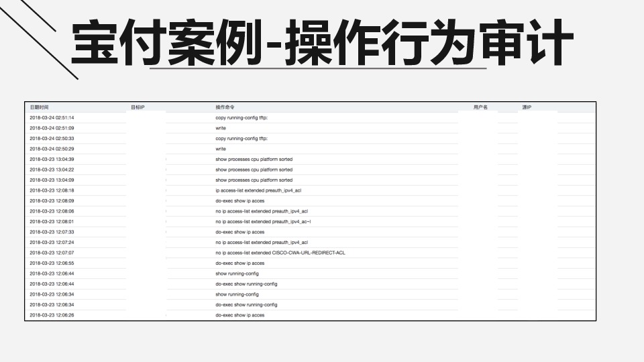
Task: Click the 源IP column header
Action: pyautogui.click(x=527, y=107)
